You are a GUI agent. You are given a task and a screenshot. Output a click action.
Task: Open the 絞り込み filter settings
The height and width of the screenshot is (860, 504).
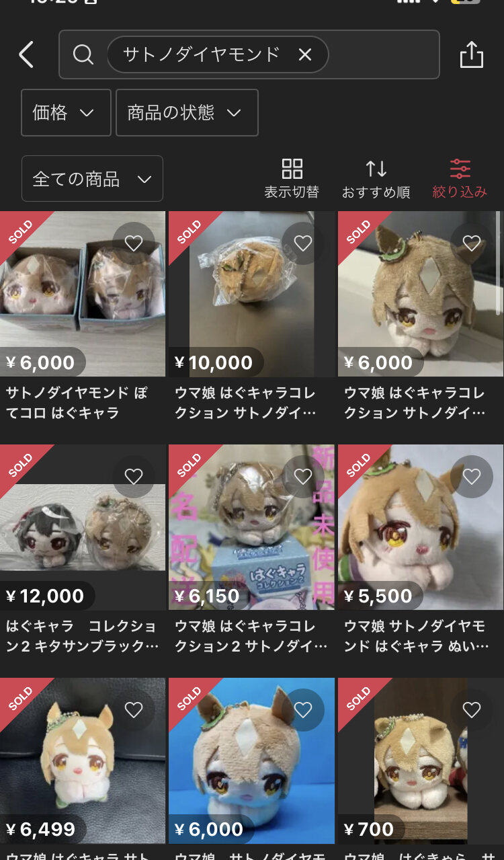(460, 179)
